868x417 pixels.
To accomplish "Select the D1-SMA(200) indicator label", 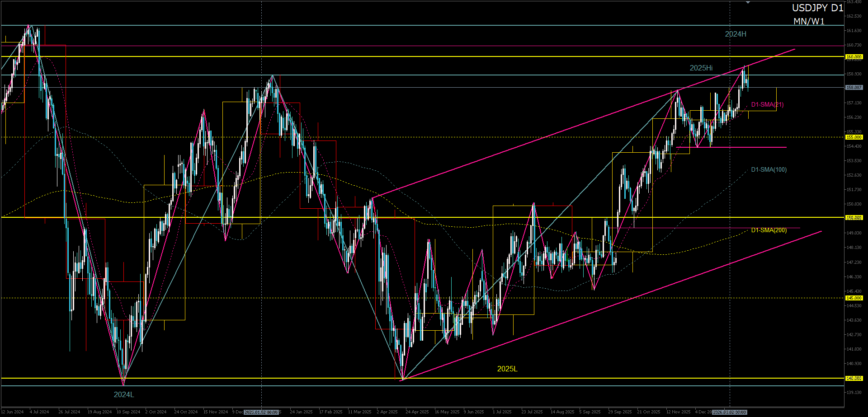I will tap(769, 230).
